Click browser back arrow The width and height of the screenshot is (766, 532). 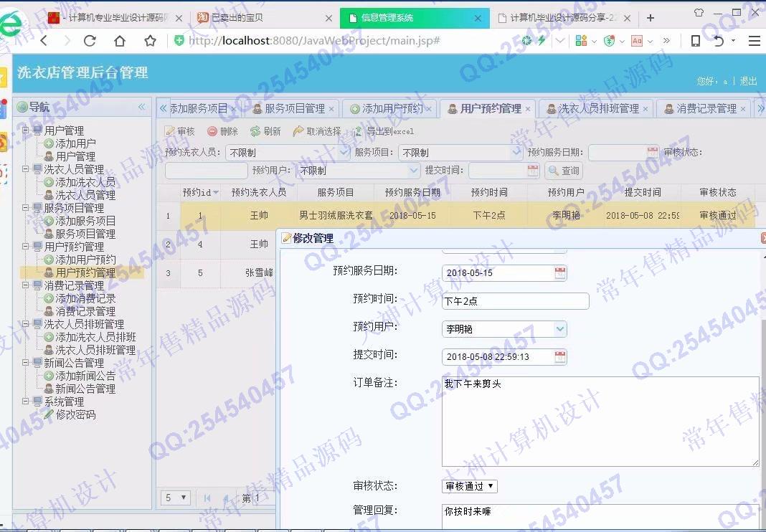pyautogui.click(x=44, y=41)
